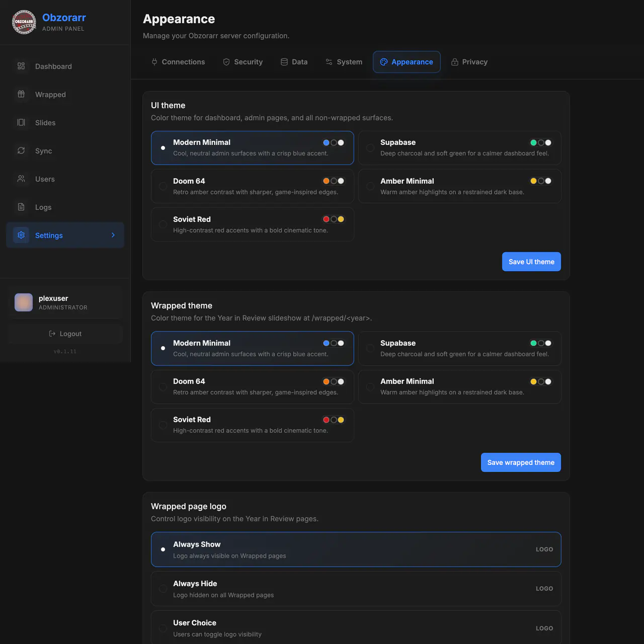Image resolution: width=644 pixels, height=644 pixels.
Task: Click LOGO label on Always Hide row
Action: pos(544,589)
